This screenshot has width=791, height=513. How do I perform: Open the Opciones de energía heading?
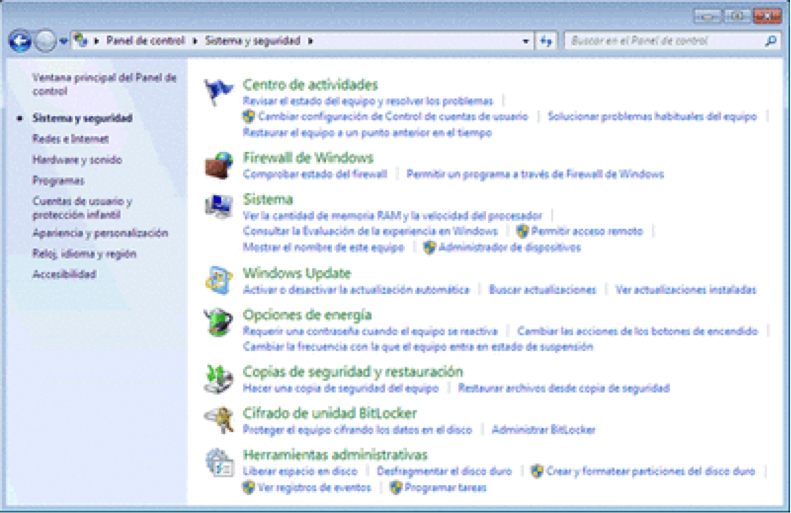coord(307,315)
